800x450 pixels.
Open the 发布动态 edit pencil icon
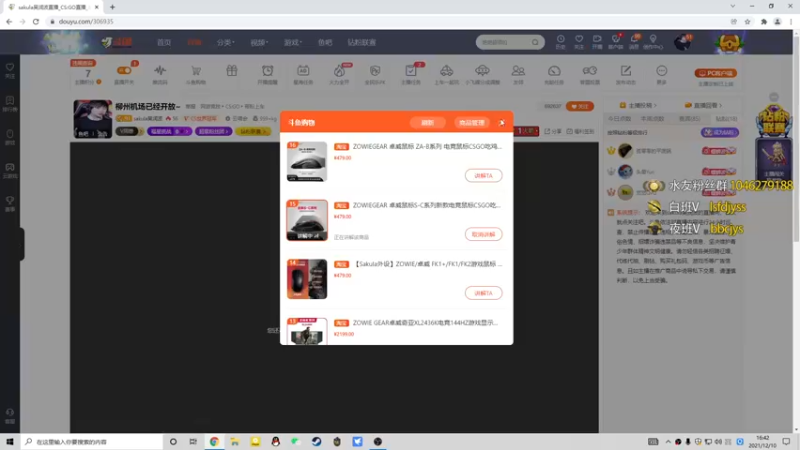(626, 71)
